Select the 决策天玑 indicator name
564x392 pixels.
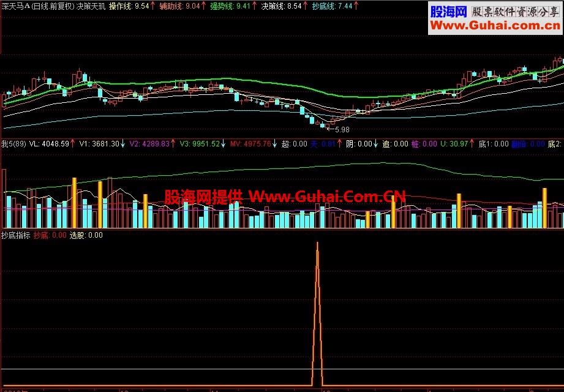[91, 6]
